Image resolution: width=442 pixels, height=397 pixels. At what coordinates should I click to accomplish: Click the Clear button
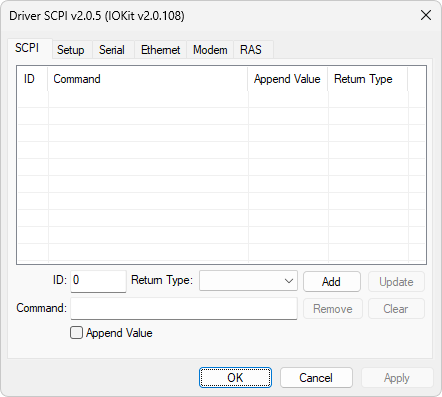[x=396, y=309]
